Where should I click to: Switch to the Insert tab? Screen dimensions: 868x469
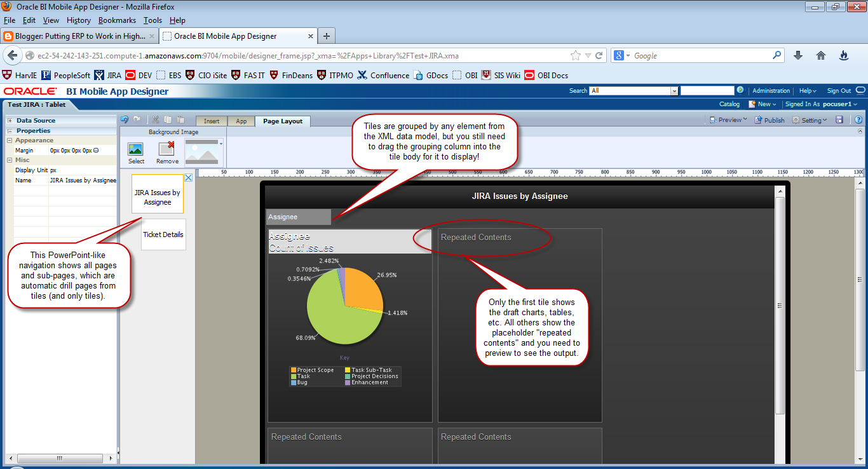coord(212,121)
